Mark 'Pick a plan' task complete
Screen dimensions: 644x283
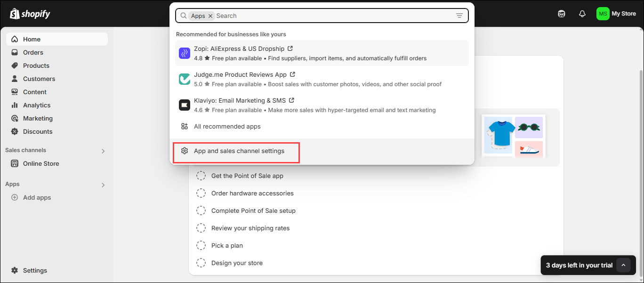[x=201, y=245]
